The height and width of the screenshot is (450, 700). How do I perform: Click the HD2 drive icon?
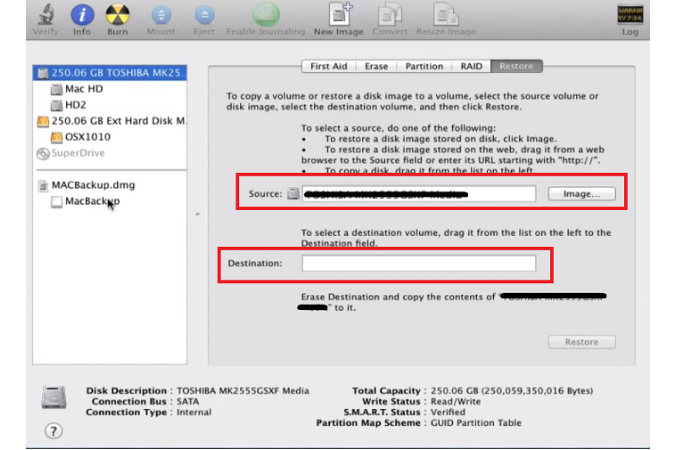(56, 105)
